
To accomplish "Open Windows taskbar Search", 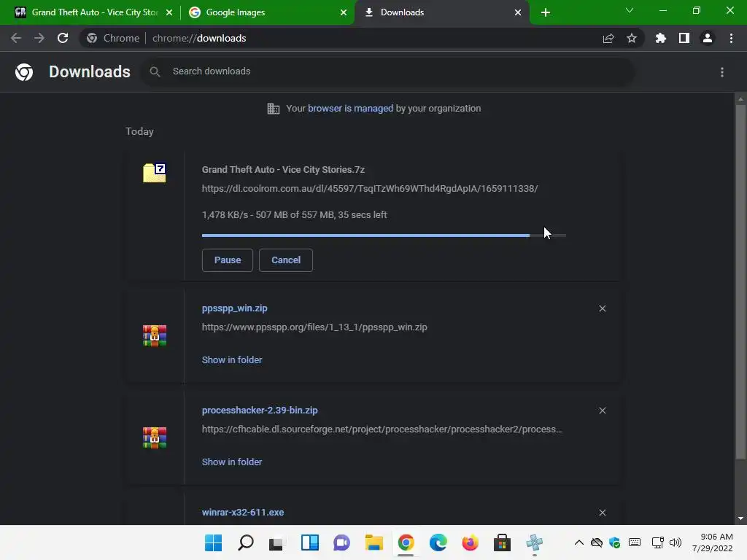I will pos(245,542).
